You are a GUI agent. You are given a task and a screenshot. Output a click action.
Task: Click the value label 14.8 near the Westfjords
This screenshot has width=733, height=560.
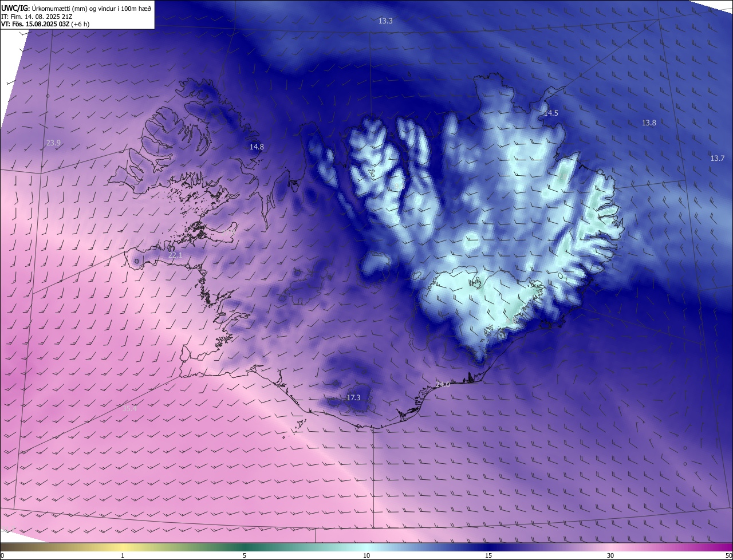tap(257, 147)
